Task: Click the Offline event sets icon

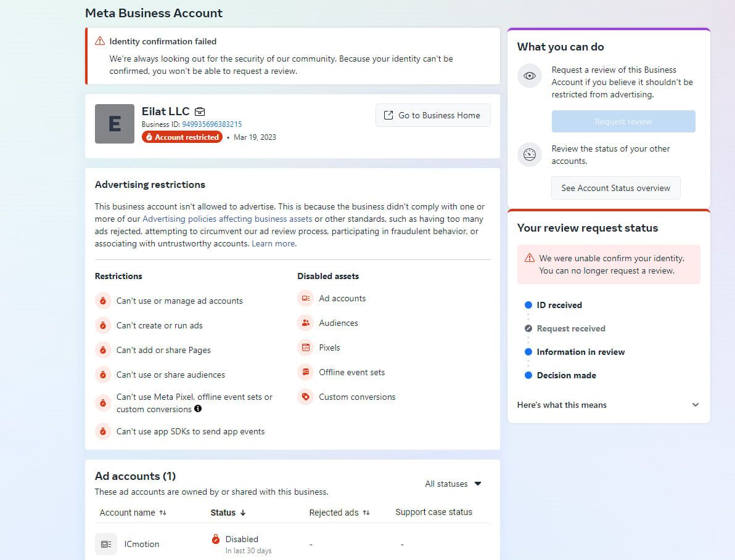Action: point(305,372)
